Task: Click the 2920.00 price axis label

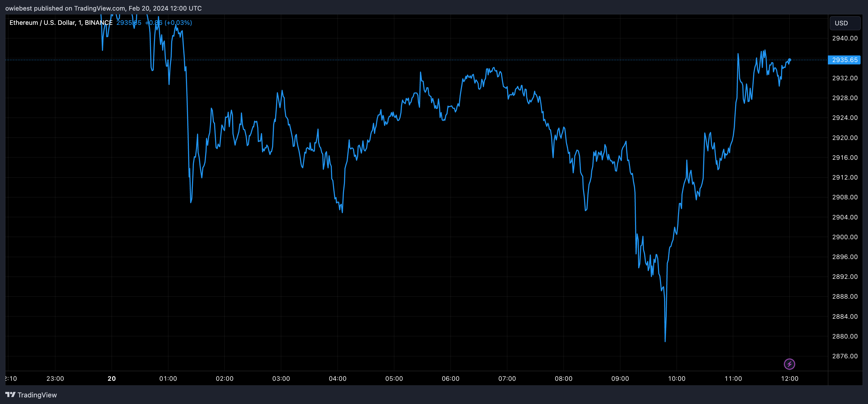Action: coord(845,138)
